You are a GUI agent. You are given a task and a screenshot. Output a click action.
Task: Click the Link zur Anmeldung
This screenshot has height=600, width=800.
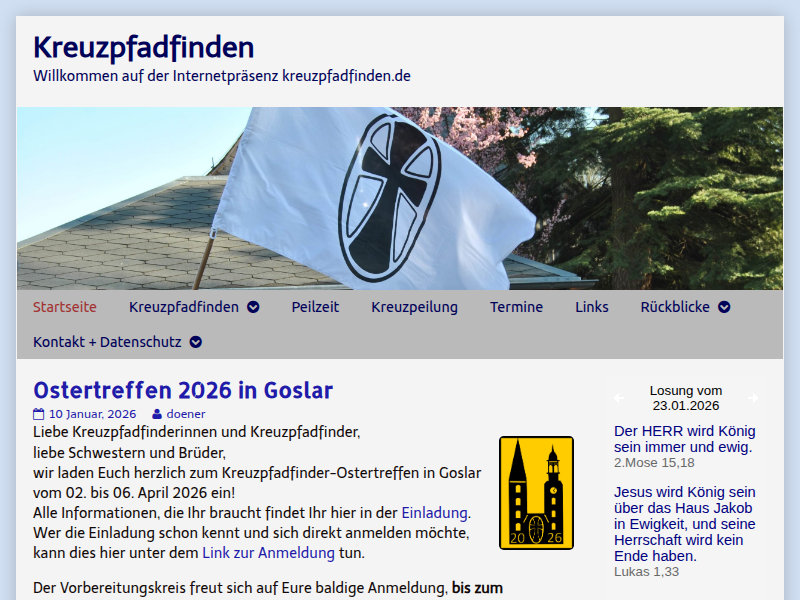[x=268, y=552]
